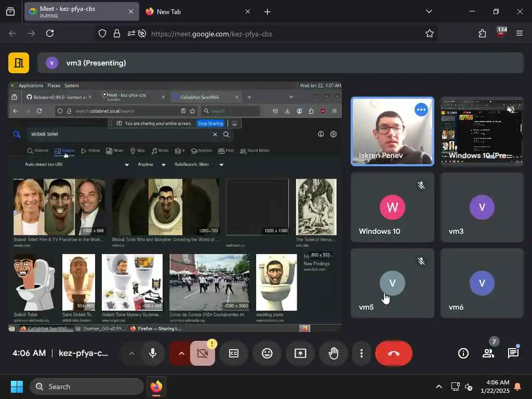Open a new browser tab
The height and width of the screenshot is (399, 532).
[267, 12]
